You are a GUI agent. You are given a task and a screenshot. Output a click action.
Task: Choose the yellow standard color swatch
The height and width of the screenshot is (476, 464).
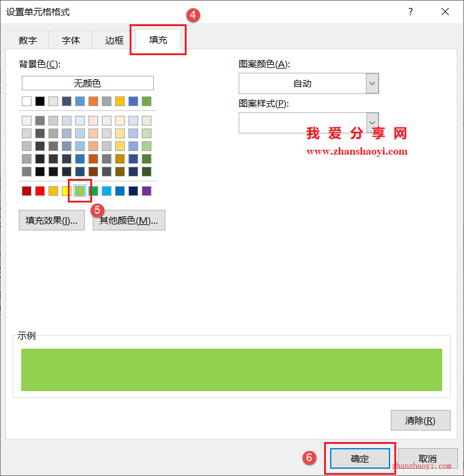coord(67,191)
